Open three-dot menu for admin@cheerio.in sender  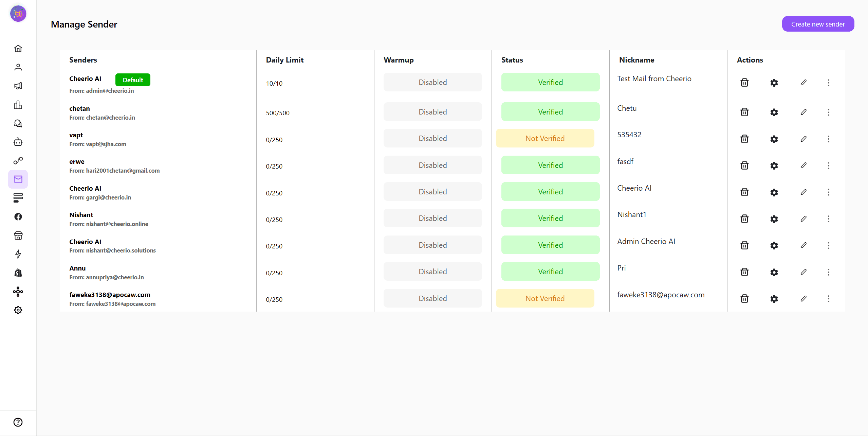[828, 83]
